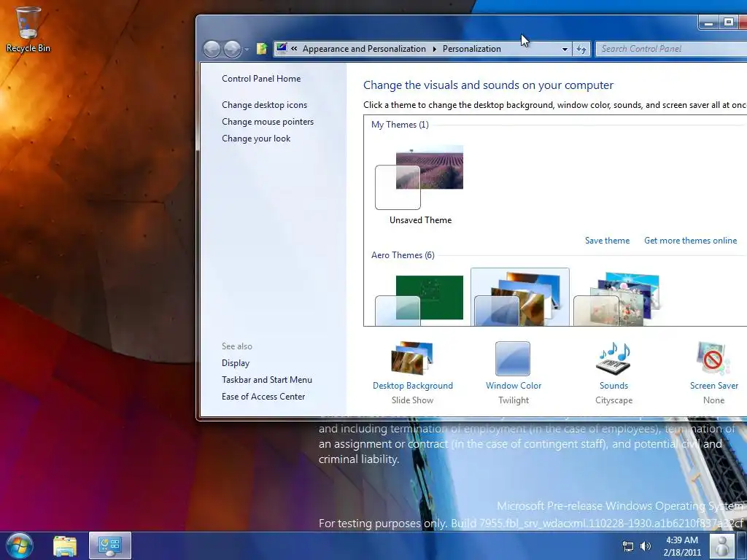Open Change your look link
The image size is (747, 560).
pyautogui.click(x=256, y=139)
